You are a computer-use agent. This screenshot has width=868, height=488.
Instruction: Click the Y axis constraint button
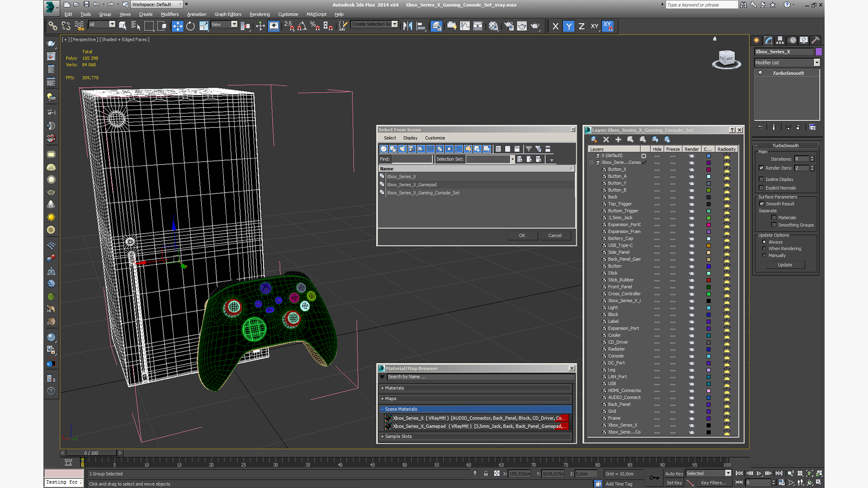pos(569,26)
